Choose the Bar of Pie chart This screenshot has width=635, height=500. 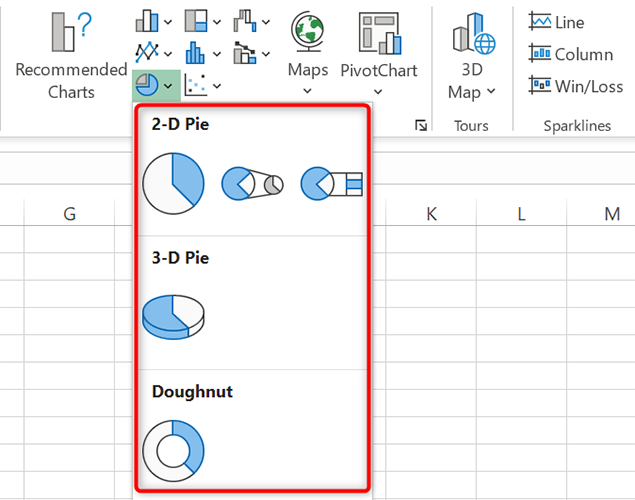click(331, 183)
